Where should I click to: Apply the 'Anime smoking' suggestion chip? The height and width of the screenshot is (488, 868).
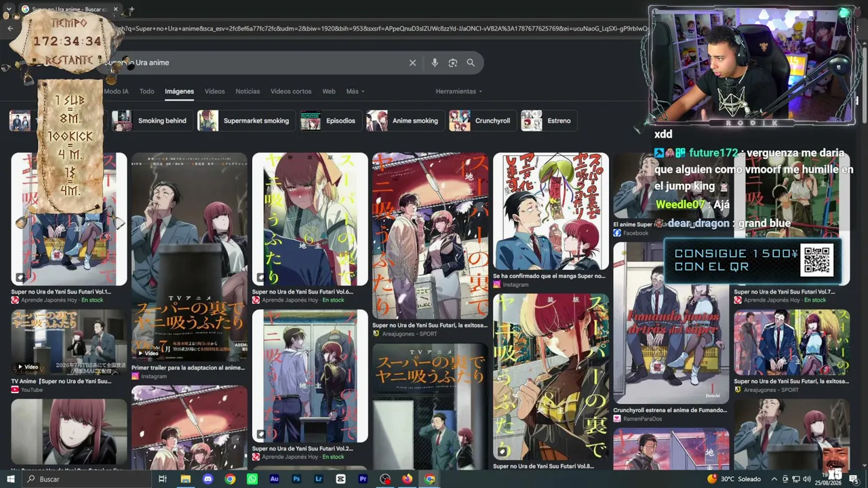(405, 121)
